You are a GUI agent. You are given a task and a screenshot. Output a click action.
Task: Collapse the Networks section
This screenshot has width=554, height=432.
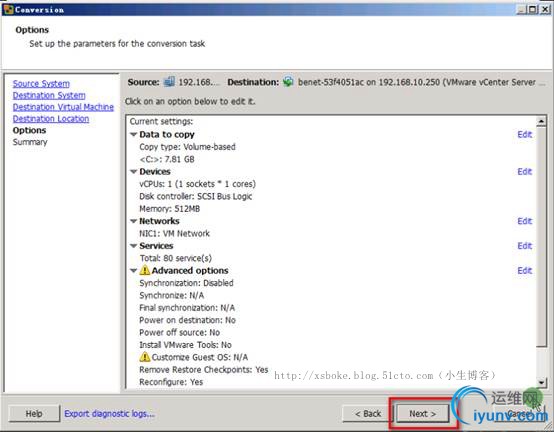coord(134,221)
